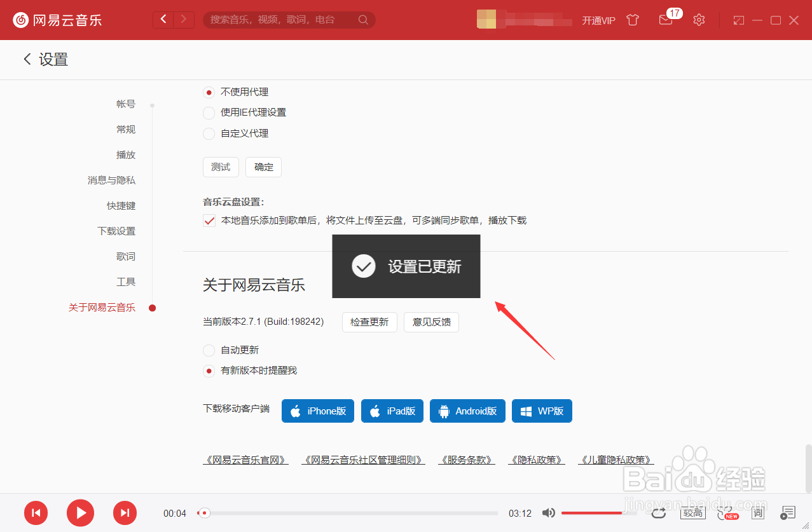Open the settings gear icon
The width and height of the screenshot is (812, 532).
[699, 20]
